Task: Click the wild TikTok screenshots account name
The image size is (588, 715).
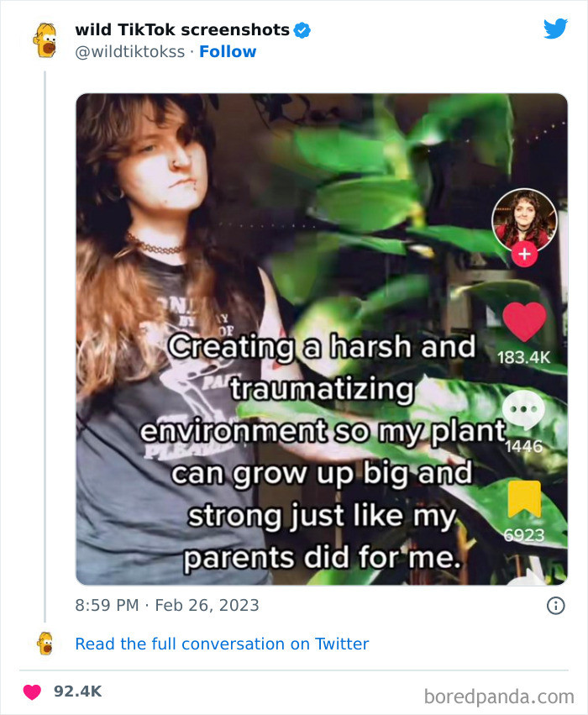Action: pyautogui.click(x=182, y=29)
